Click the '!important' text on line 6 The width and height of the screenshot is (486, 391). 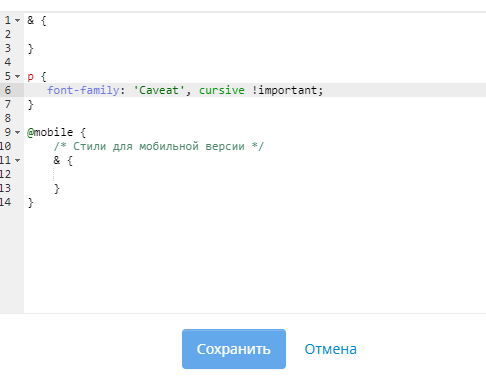click(284, 90)
